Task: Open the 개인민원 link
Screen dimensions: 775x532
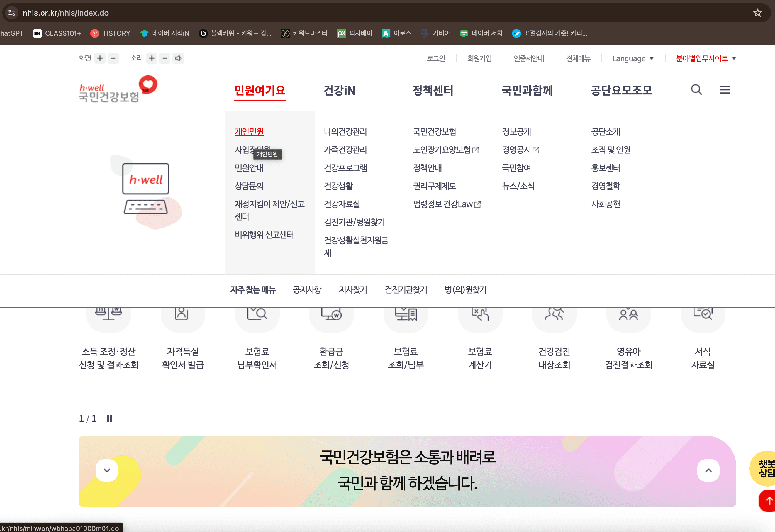Action: pyautogui.click(x=248, y=131)
